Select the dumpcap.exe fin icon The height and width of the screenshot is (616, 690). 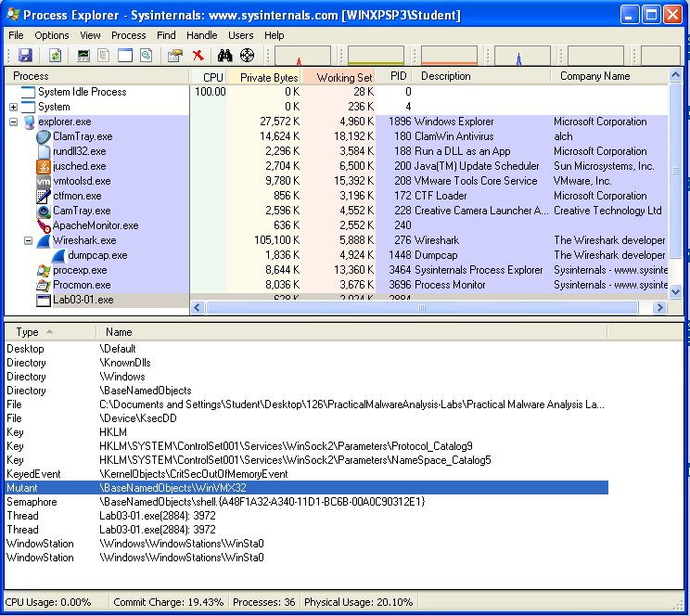pos(58,255)
